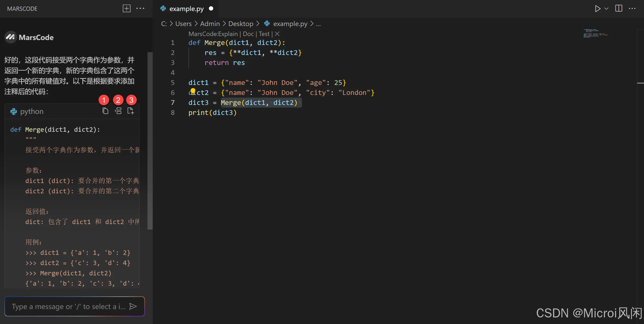Viewport: 644px width, 324px height.
Task: Dismiss the MarsCode code lens X
Action: (277, 34)
